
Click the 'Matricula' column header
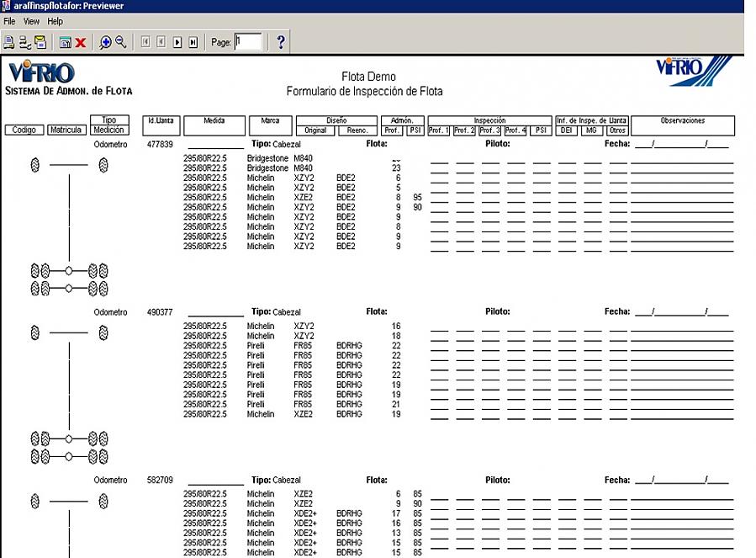coord(66,130)
